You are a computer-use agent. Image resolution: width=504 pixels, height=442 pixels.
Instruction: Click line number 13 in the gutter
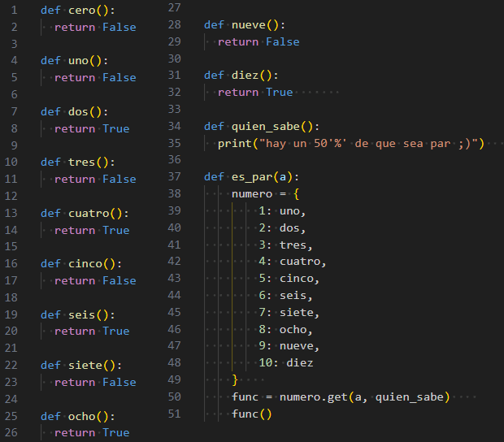11,214
